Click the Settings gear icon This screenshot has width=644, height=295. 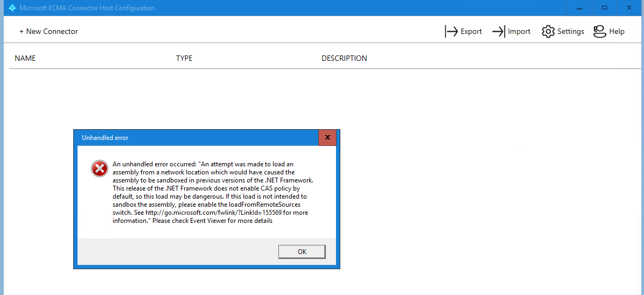coord(548,32)
